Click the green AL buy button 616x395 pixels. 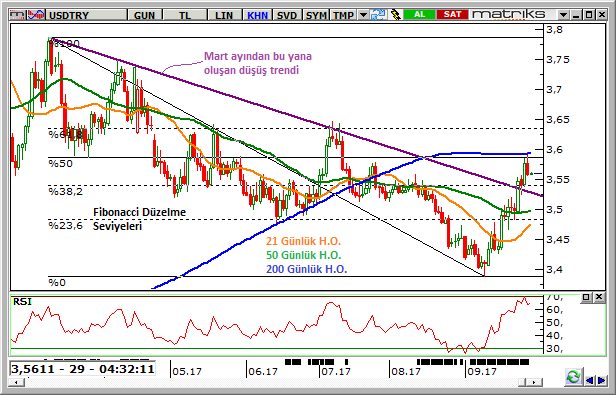coord(419,15)
